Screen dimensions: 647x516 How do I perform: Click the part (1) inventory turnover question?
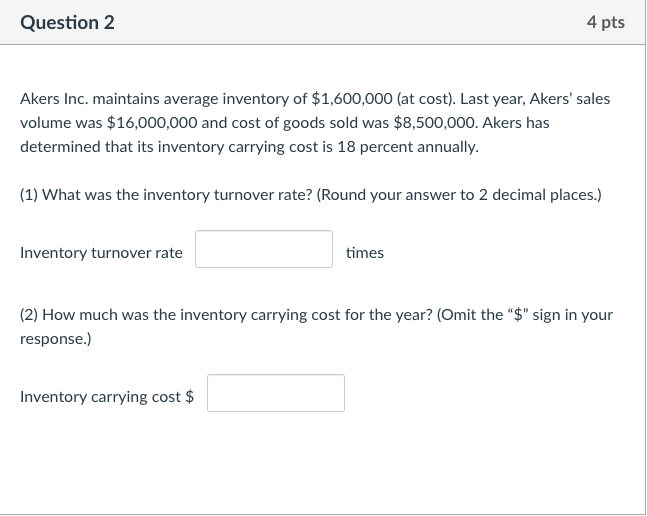[x=166, y=195]
